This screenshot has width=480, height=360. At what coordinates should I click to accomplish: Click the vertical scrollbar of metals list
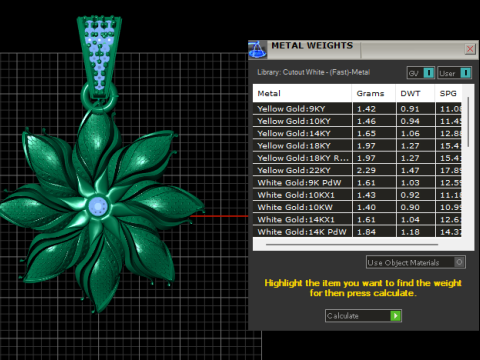(x=468, y=122)
